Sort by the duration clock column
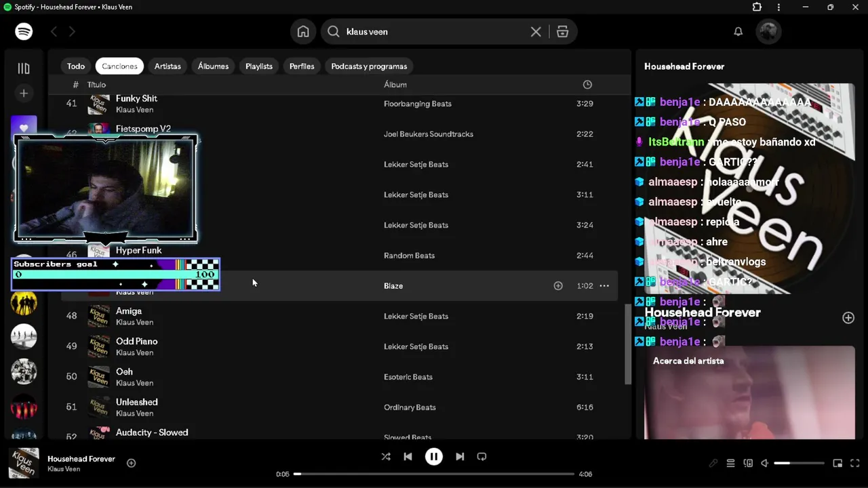The width and height of the screenshot is (868, 488). pos(587,85)
